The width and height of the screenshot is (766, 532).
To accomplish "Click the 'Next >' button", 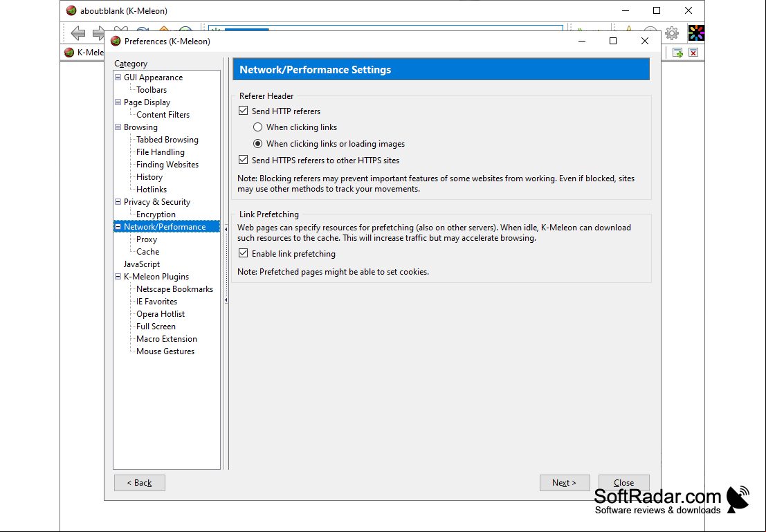I will (x=565, y=483).
